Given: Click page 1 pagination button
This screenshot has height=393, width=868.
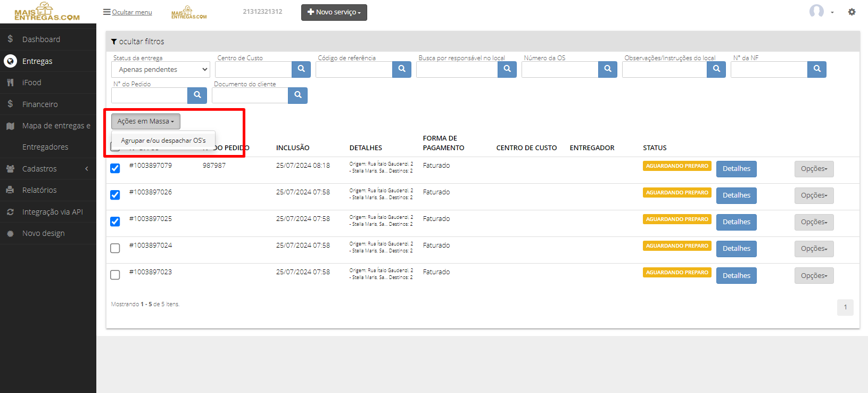Looking at the screenshot, I should (x=845, y=307).
